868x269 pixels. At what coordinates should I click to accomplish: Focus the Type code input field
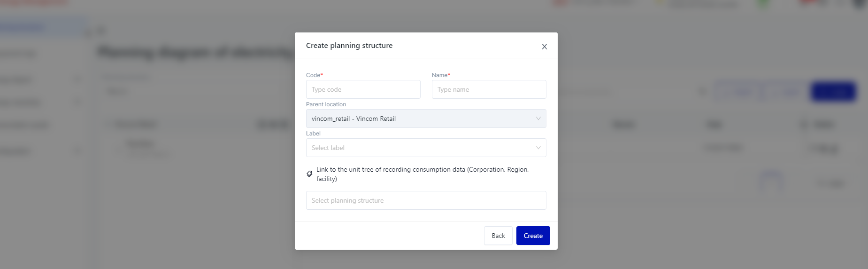[363, 89]
